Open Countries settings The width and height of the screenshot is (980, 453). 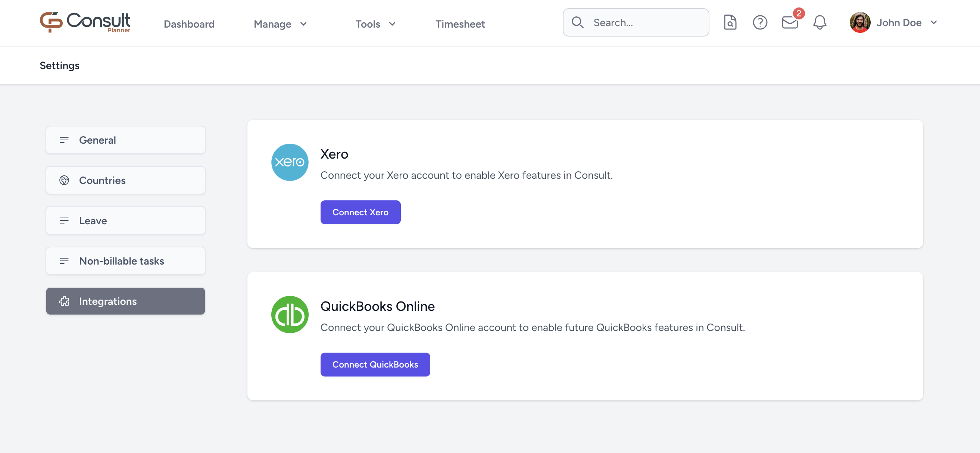[x=125, y=180]
